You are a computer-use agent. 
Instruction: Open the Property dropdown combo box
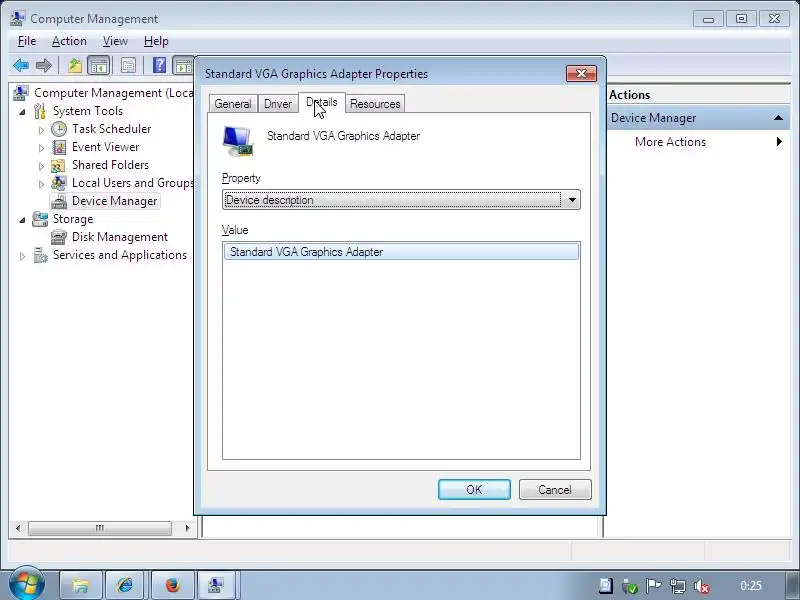click(402, 200)
